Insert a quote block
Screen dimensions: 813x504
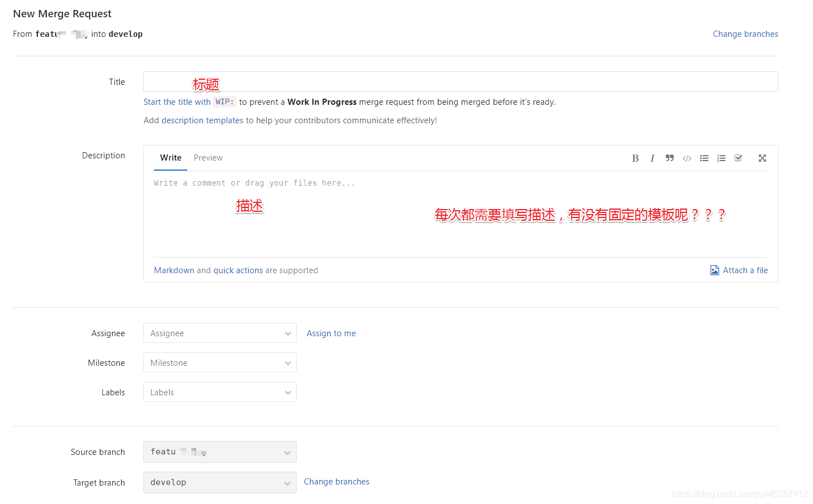[x=670, y=158]
